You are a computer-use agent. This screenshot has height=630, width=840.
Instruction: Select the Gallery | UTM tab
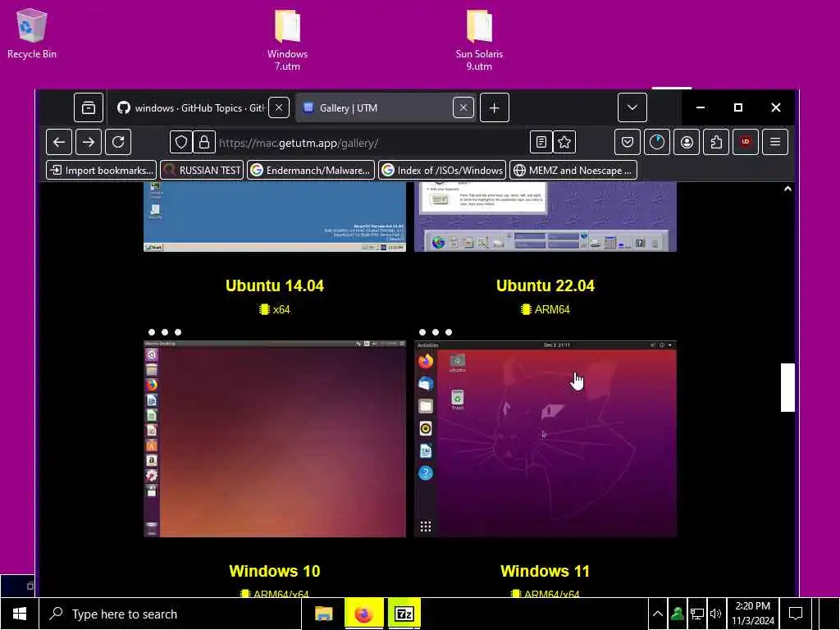click(386, 107)
